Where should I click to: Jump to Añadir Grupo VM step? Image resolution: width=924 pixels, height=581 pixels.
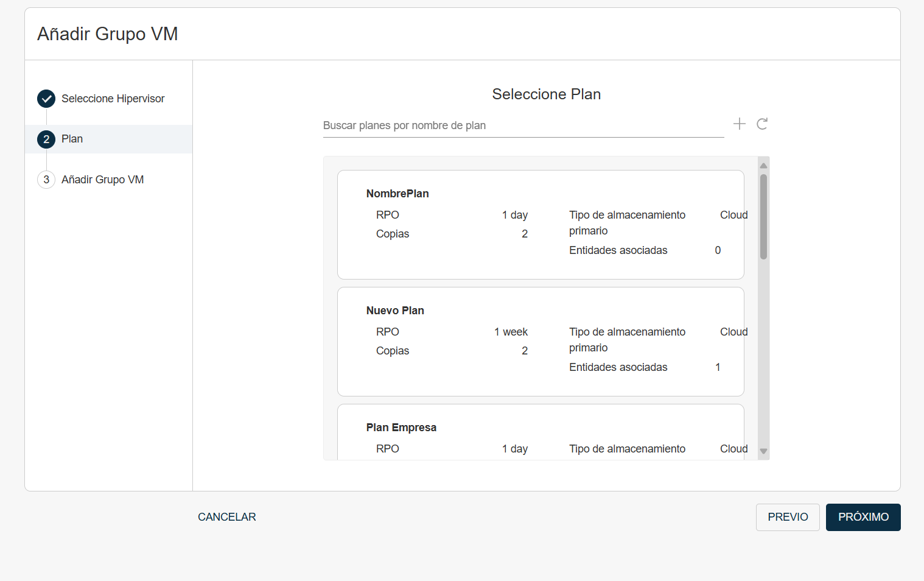[102, 180]
